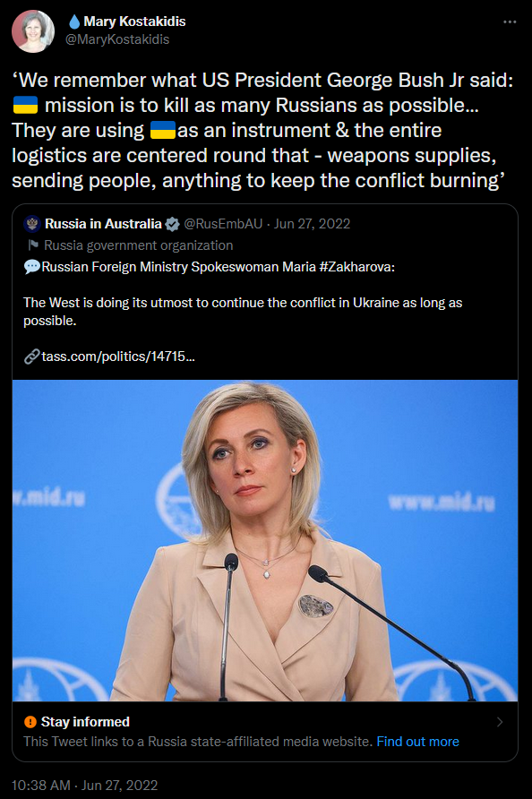Click the 10:38 AM Jun 27, 2022 timestamp
Viewport: 532px width, 799px height.
coord(84,786)
